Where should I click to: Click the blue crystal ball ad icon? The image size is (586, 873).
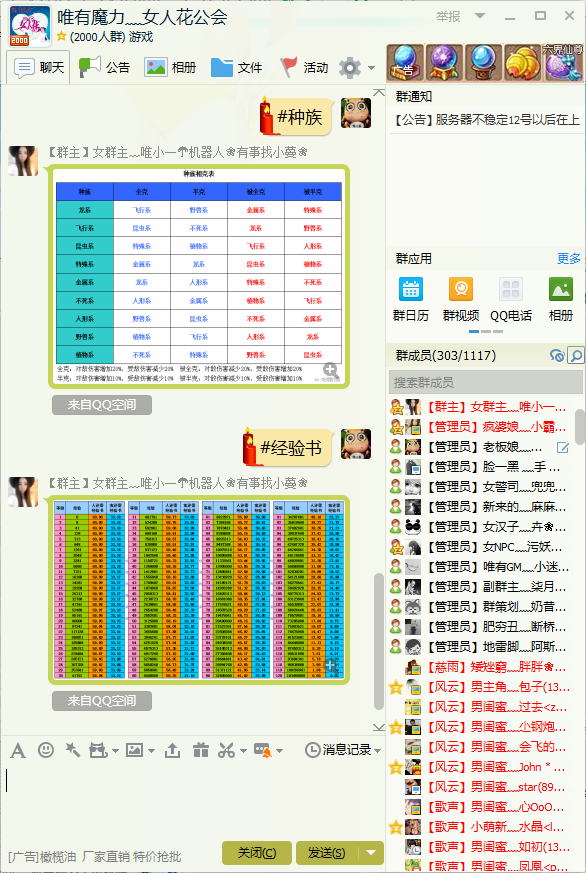pyautogui.click(x=485, y=62)
